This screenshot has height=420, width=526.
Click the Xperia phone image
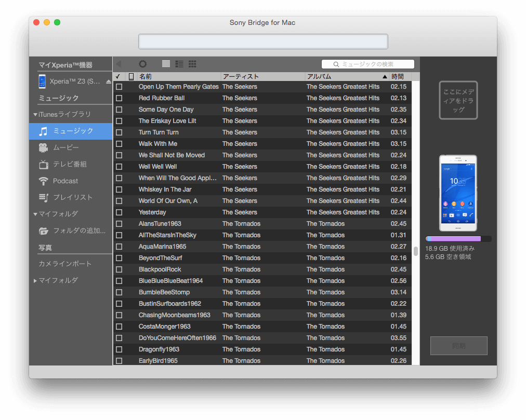pyautogui.click(x=458, y=193)
